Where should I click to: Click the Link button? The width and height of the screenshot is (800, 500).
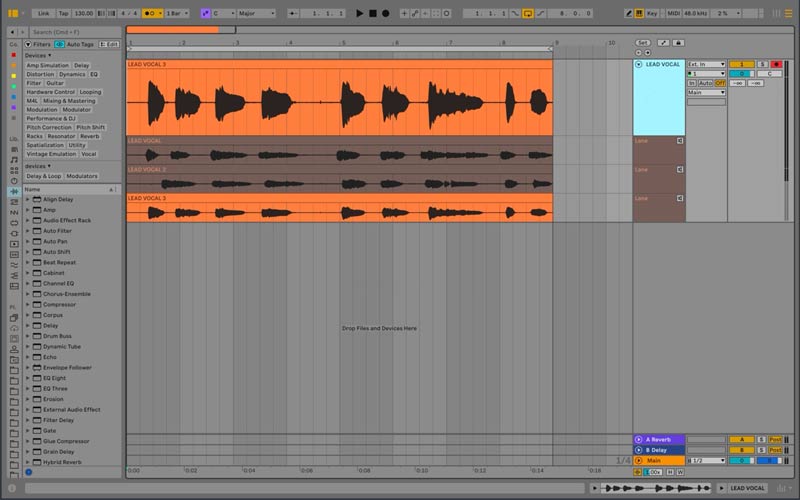pyautogui.click(x=44, y=13)
